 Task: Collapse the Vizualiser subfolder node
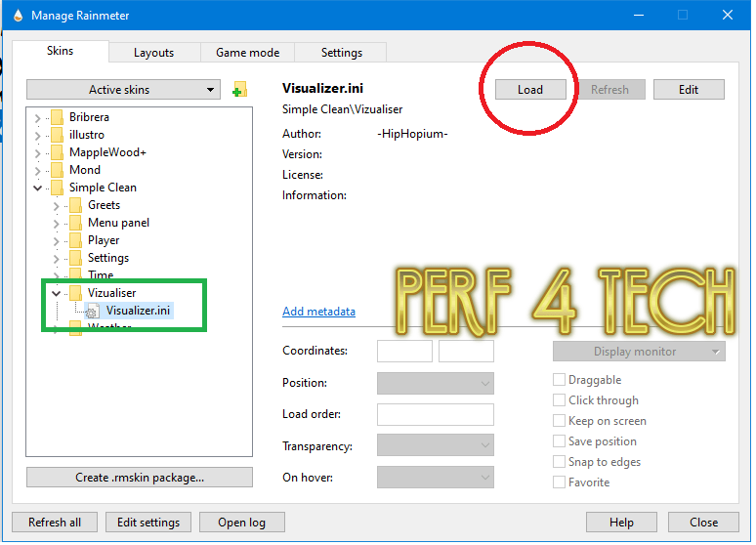point(56,293)
